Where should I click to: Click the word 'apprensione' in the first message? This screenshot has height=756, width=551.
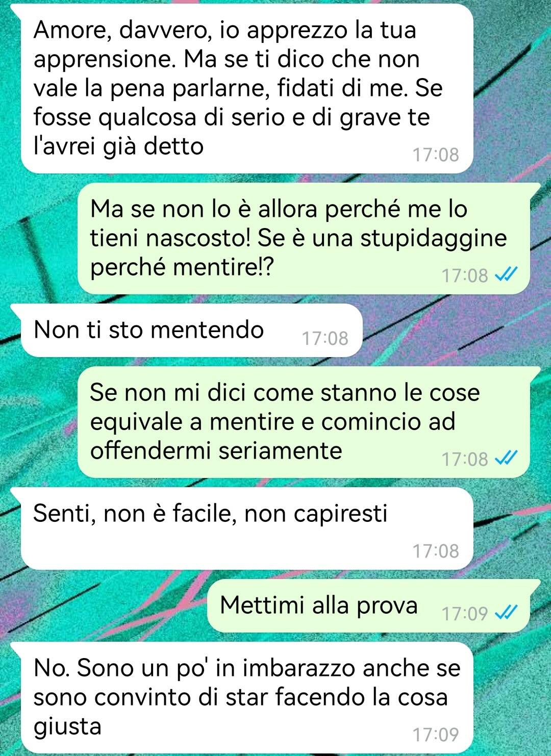[105, 60]
